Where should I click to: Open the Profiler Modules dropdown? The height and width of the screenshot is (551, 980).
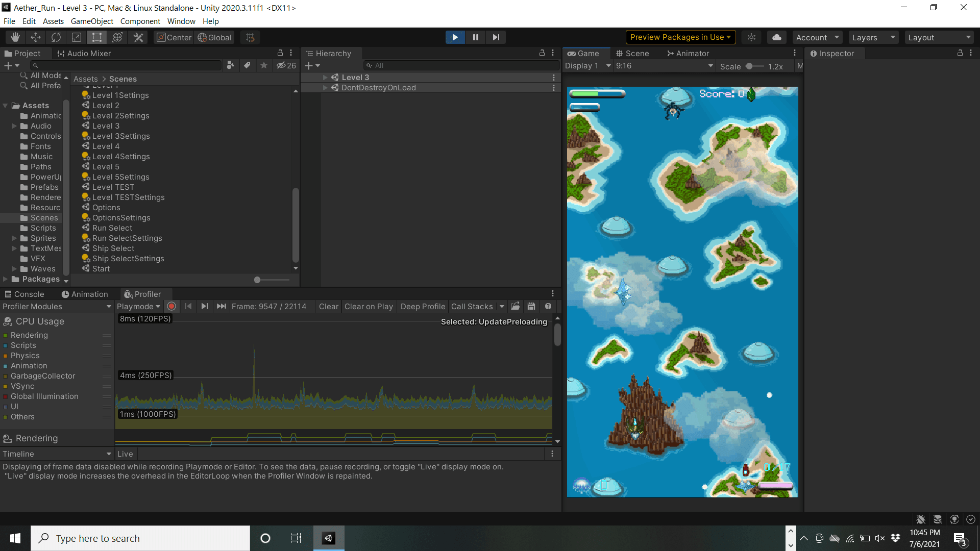pyautogui.click(x=57, y=307)
